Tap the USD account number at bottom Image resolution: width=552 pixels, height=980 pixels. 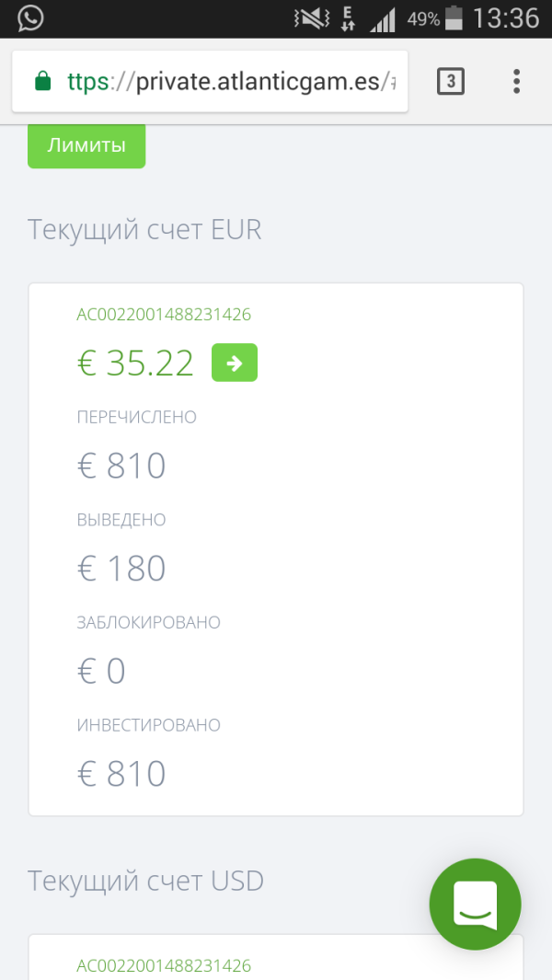[164, 965]
